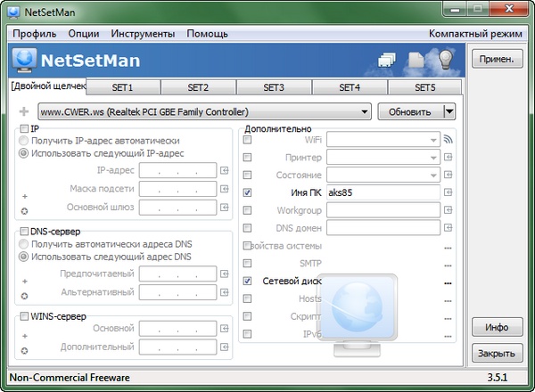Click the note page icon in header

416,61
